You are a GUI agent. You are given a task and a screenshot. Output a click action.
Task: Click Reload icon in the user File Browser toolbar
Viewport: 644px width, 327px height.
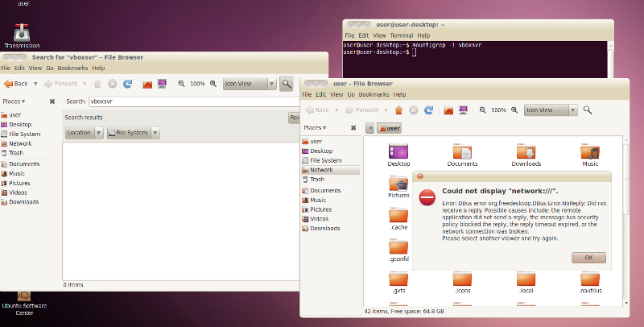tap(427, 110)
